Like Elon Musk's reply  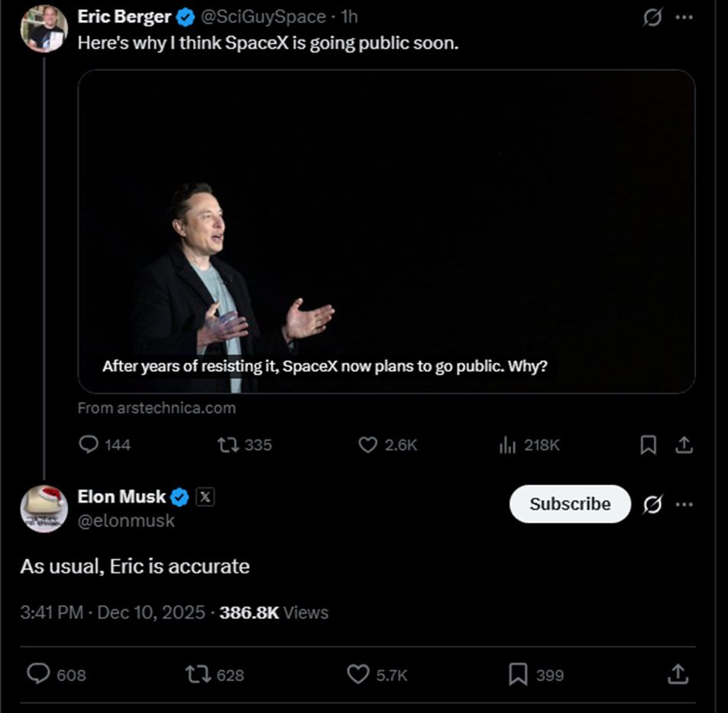pos(358,674)
